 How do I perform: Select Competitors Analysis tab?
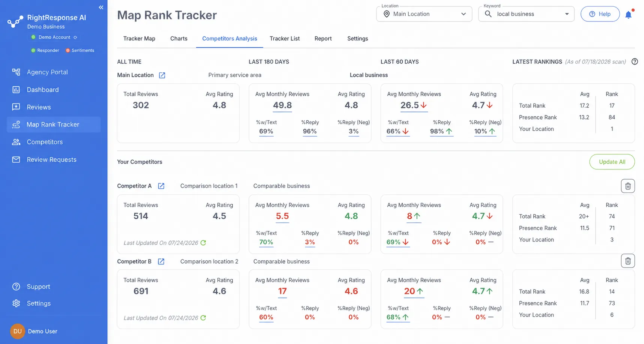pyautogui.click(x=230, y=39)
